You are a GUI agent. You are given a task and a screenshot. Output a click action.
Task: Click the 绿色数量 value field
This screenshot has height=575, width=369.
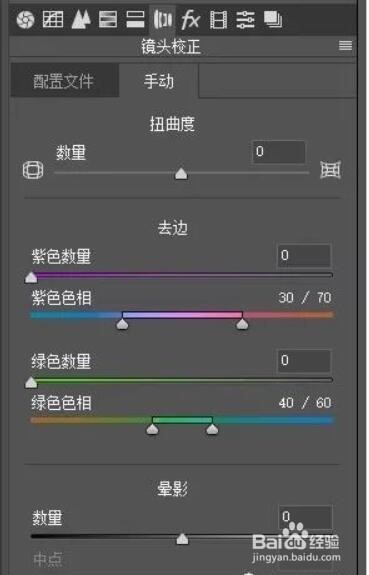pos(304,361)
